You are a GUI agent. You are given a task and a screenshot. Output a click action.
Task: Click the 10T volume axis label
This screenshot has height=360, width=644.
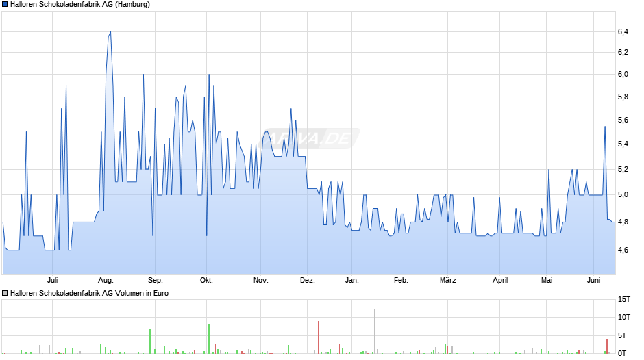point(624,317)
